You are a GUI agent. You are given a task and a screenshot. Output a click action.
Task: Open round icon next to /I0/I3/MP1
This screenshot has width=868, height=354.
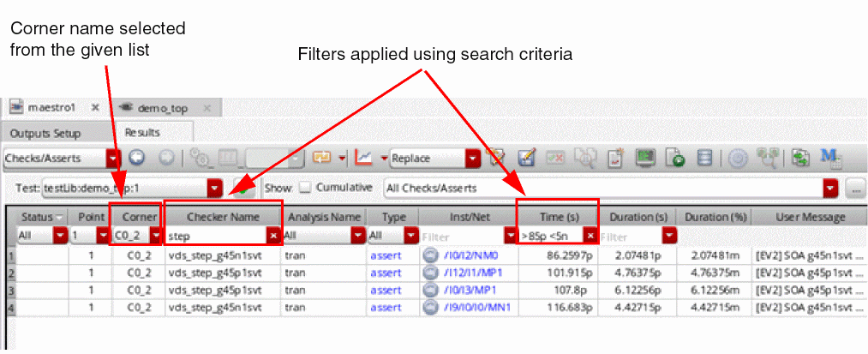coord(429,291)
